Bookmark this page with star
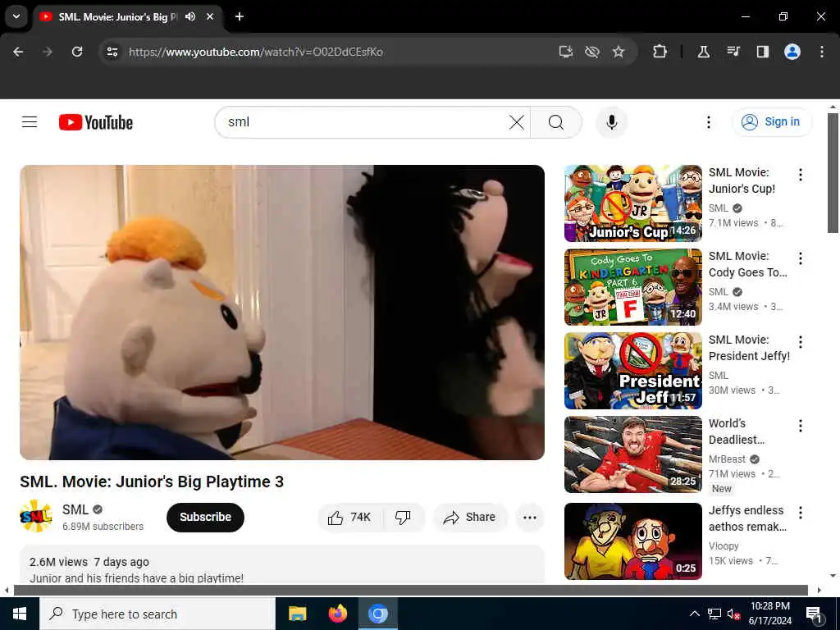Screen dimensions: 840x630 pos(619,52)
